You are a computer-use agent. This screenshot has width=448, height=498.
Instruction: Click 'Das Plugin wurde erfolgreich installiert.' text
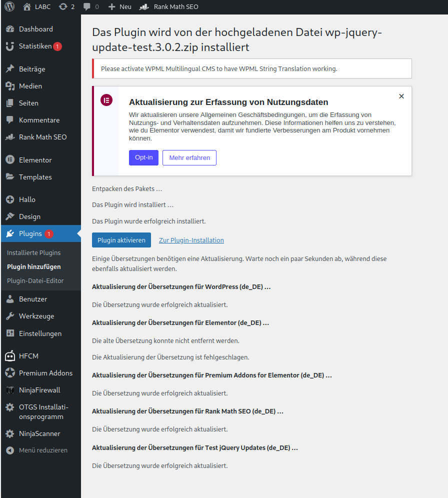point(149,221)
